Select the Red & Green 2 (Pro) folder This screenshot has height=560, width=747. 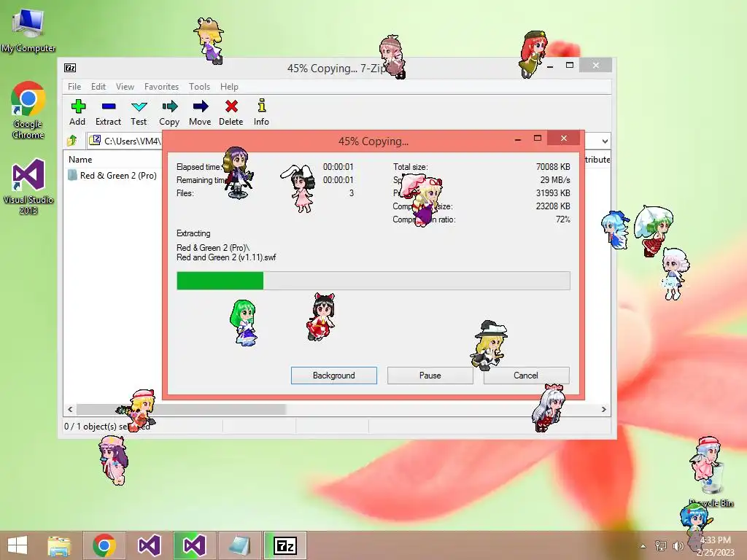click(x=112, y=175)
